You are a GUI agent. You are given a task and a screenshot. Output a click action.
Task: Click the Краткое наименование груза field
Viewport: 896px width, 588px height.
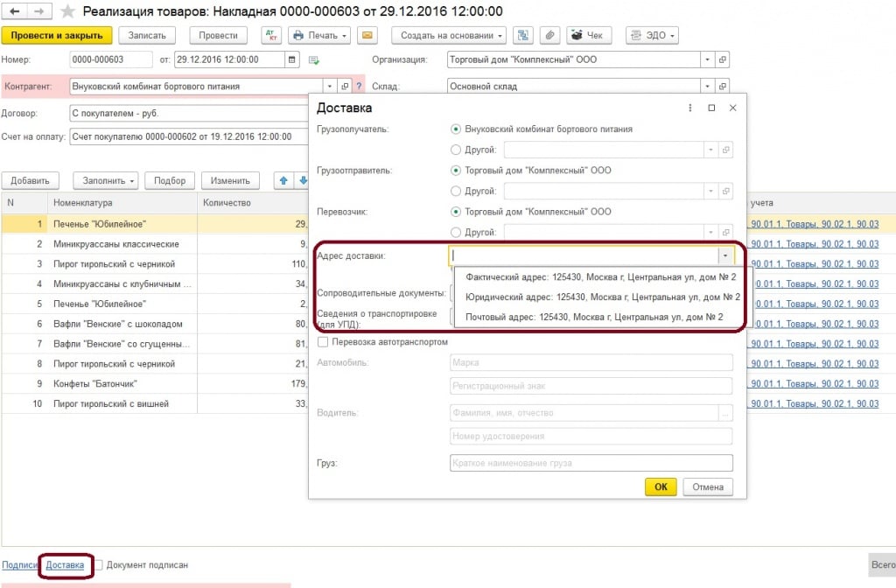click(591, 463)
